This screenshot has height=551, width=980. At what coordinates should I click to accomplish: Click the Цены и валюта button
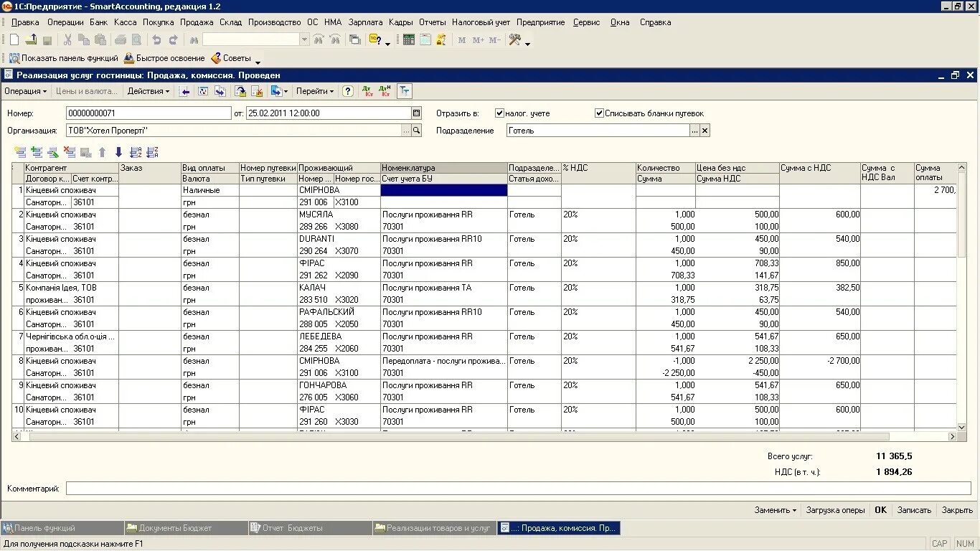tap(86, 91)
